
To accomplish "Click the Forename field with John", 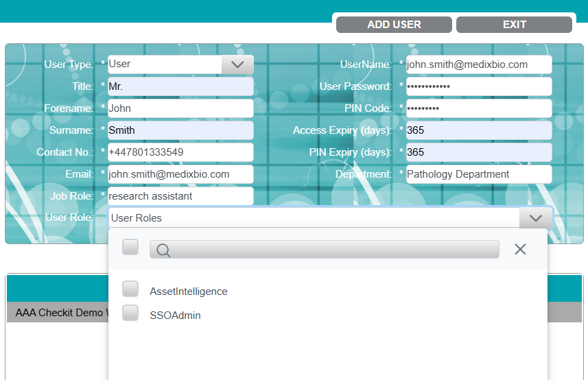I will 180,108.
